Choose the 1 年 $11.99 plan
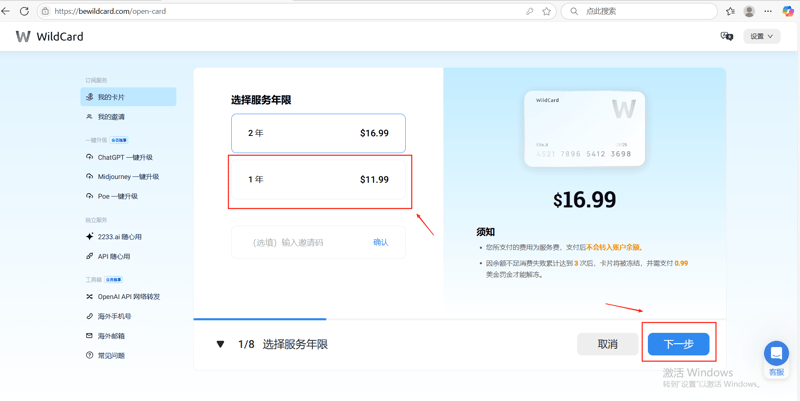This screenshot has width=800, height=401. [318, 180]
